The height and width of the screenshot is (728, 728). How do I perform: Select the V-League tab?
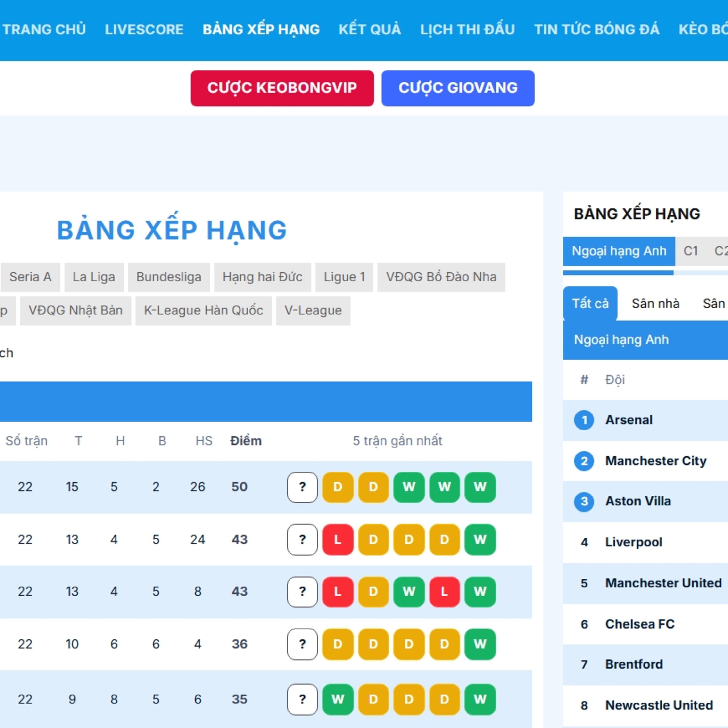pos(313,311)
